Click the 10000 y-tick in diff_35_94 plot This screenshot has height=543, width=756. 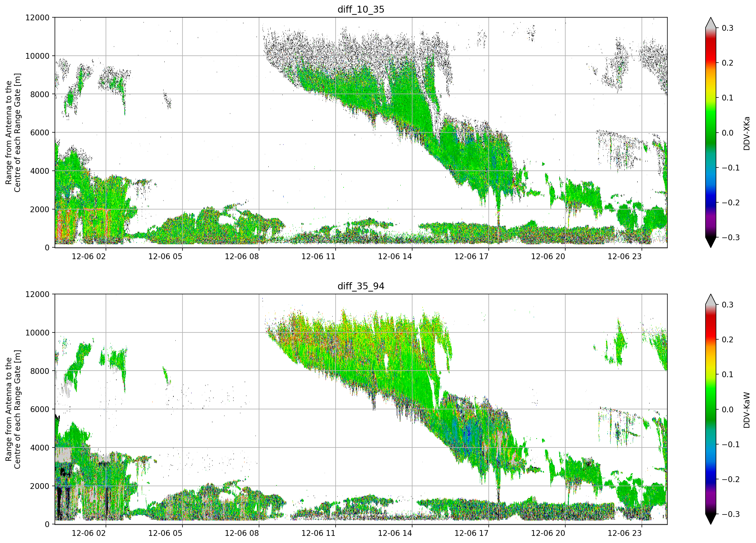(37, 332)
